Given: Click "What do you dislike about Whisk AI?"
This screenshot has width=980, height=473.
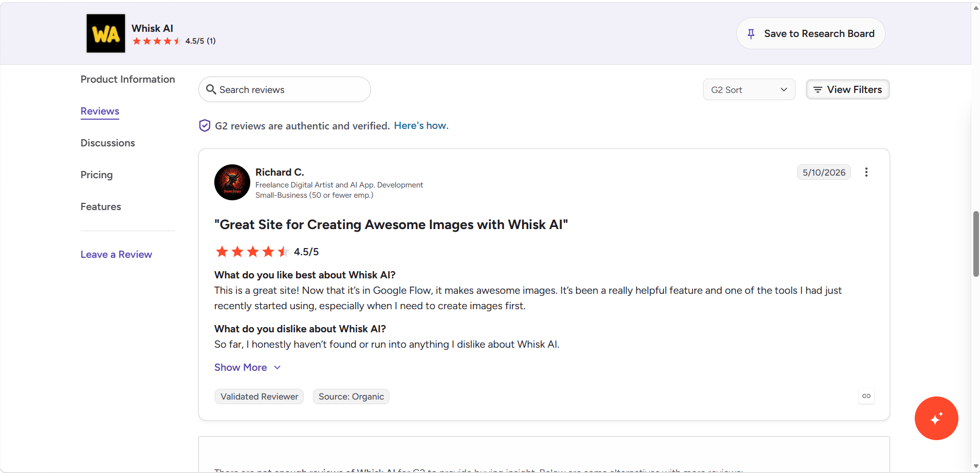Looking at the screenshot, I should coord(300,329).
